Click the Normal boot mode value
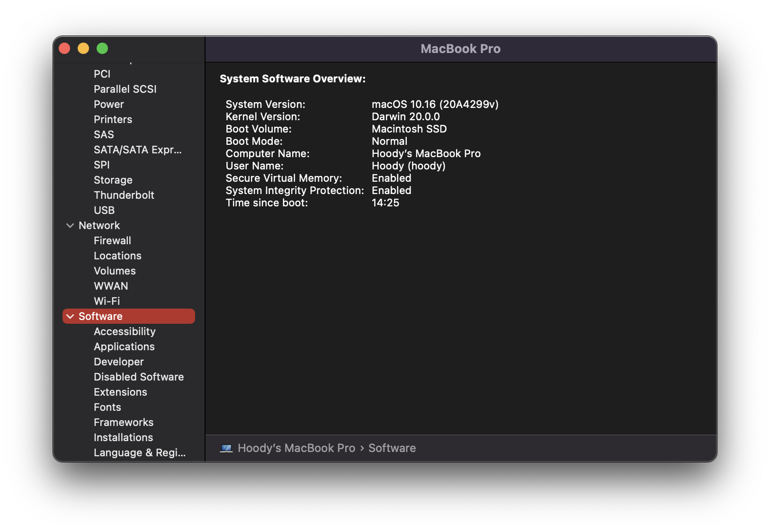The width and height of the screenshot is (770, 532). 389,141
